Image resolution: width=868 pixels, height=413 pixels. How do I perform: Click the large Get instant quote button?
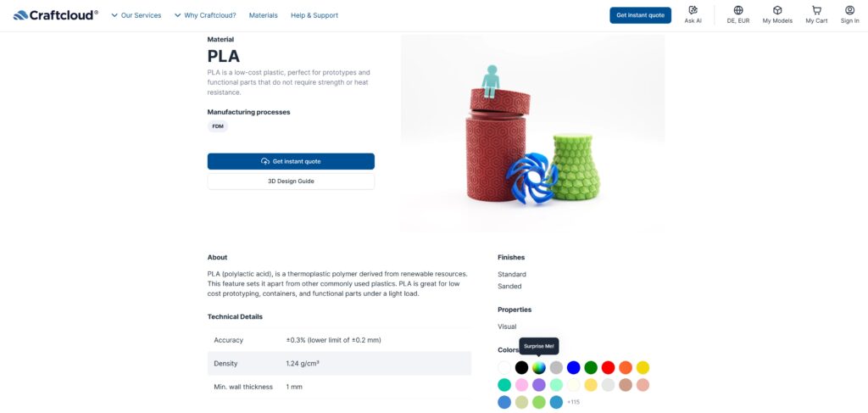(x=292, y=162)
